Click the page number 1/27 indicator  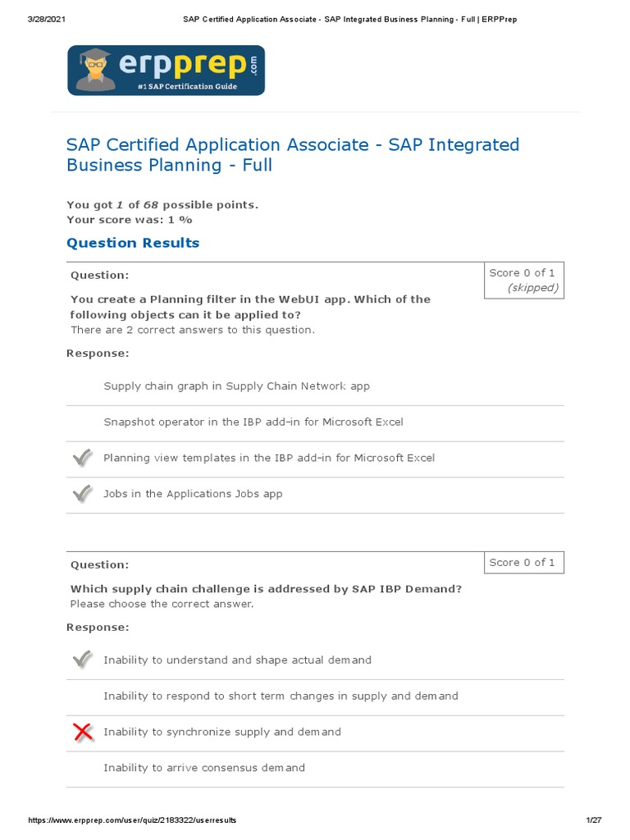594,820
